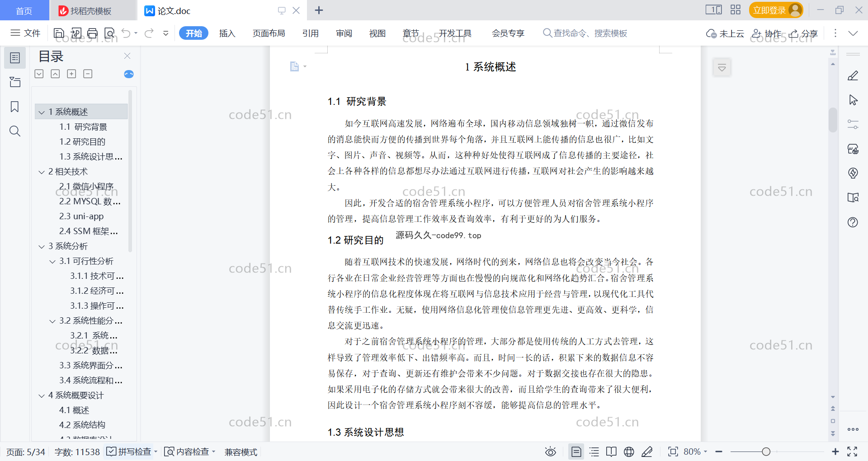The image size is (868, 461).
Task: Click the document vertical scrollbar thumb
Action: [x=833, y=119]
